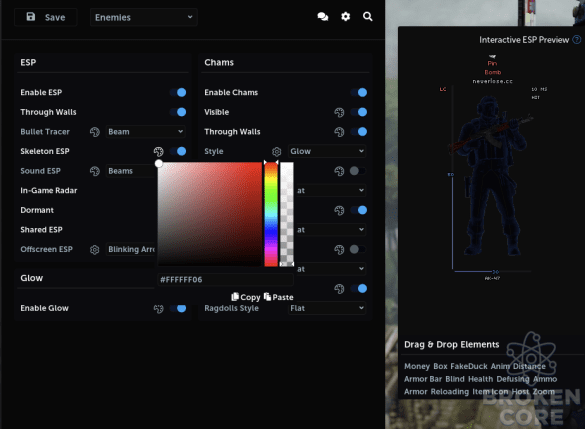Toggle Enable Chams switch
This screenshot has width=585, height=429.
click(359, 93)
